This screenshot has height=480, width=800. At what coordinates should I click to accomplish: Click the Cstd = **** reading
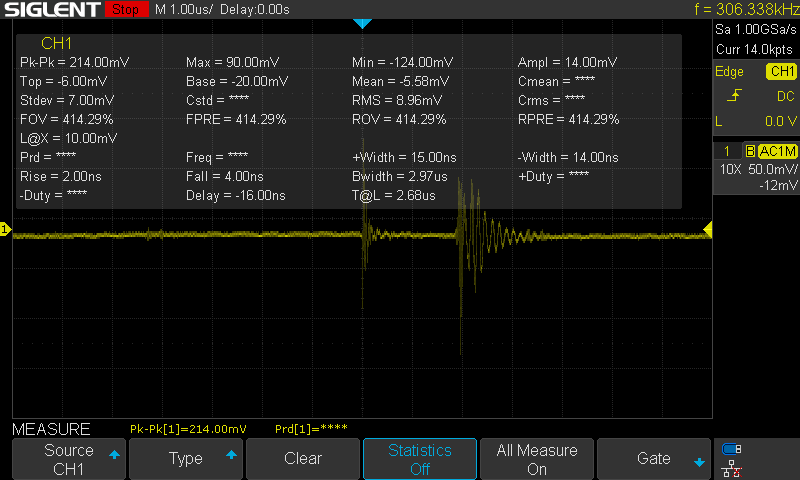pos(217,100)
